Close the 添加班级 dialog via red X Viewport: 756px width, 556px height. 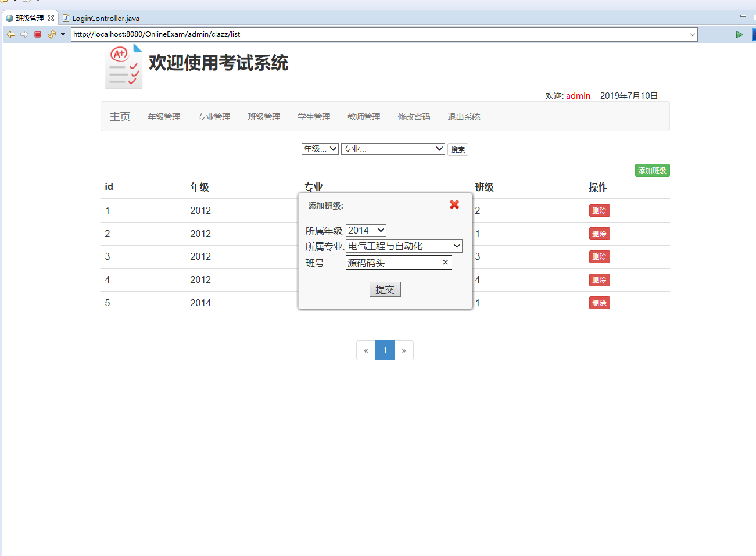[x=454, y=205]
